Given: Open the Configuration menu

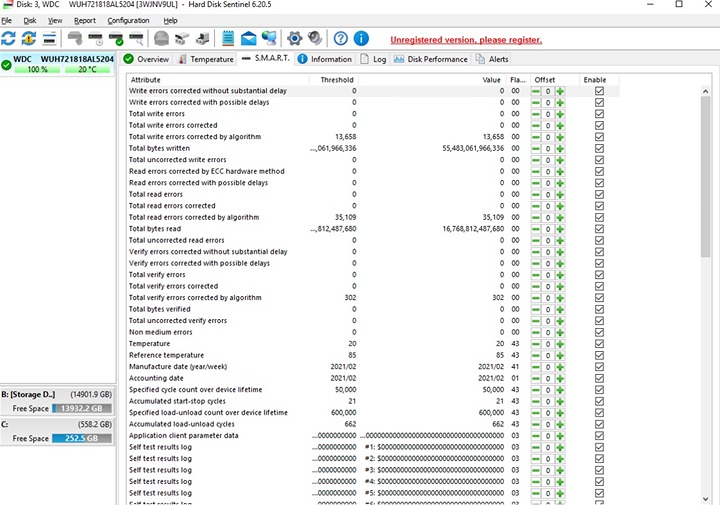Looking at the screenshot, I should (128, 21).
